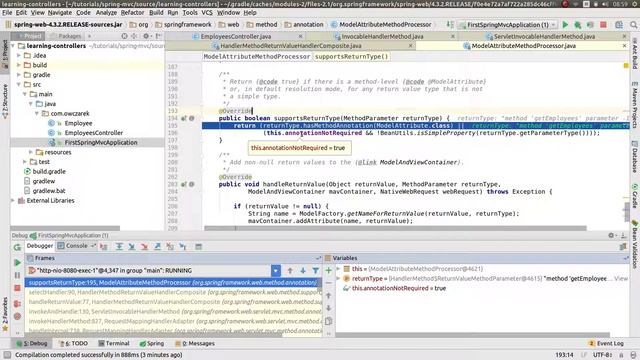Select previous frame arrow in Frames
This screenshot has height=360, width=640.
290,271
